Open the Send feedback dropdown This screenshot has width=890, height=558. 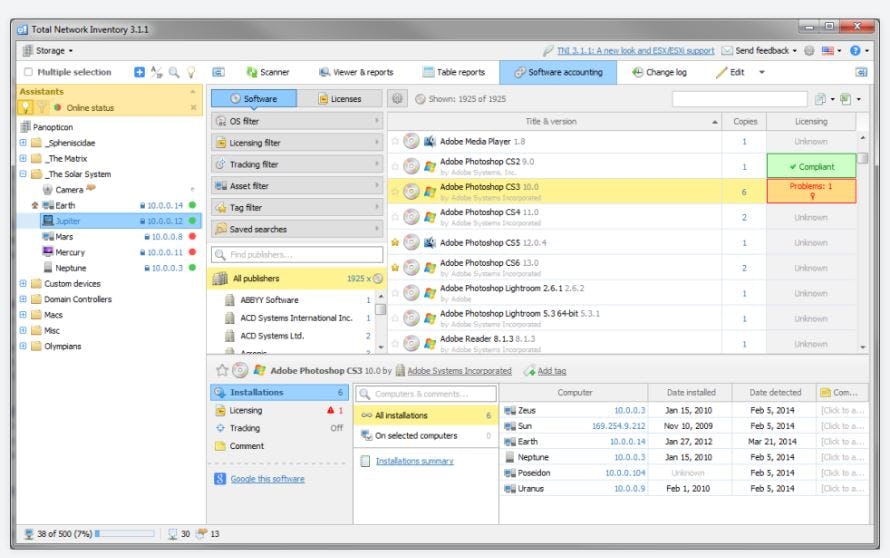tap(795, 51)
